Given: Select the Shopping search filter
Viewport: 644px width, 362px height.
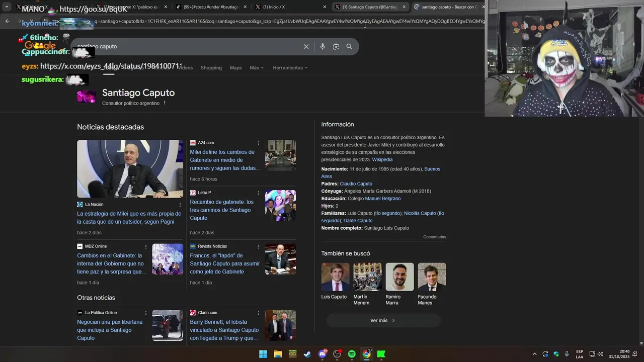Looking at the screenshot, I should pos(211,68).
